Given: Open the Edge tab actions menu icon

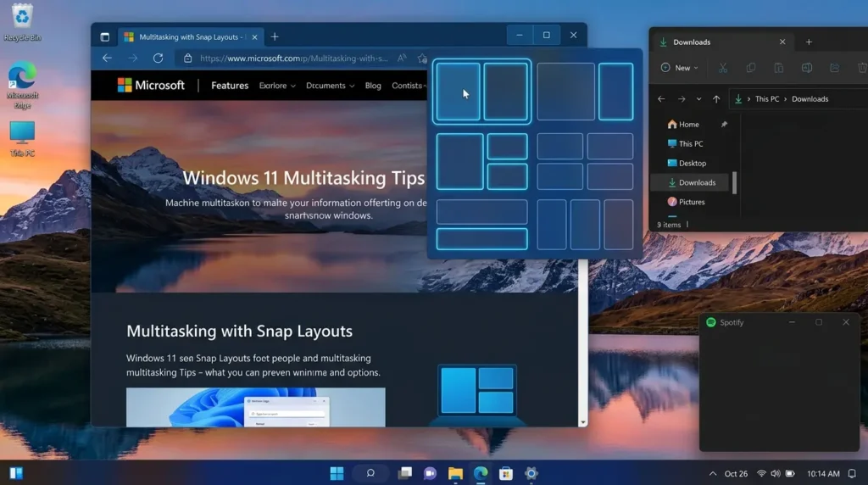Looking at the screenshot, I should pyautogui.click(x=104, y=37).
